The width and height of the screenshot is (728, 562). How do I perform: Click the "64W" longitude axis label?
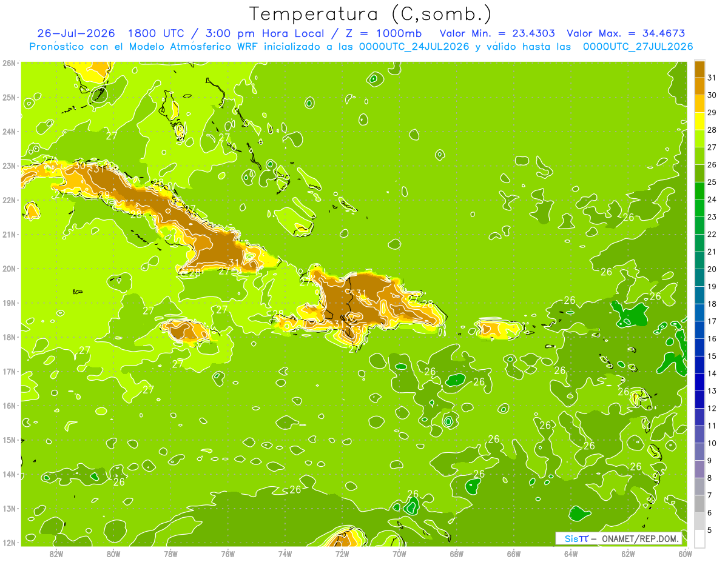pyautogui.click(x=571, y=553)
